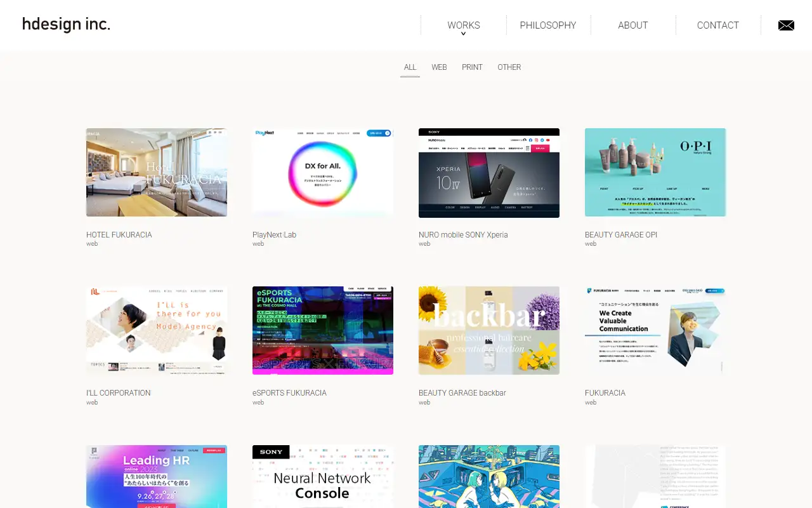This screenshot has width=812, height=508.
Task: Filter works by PRINT
Action: point(472,67)
